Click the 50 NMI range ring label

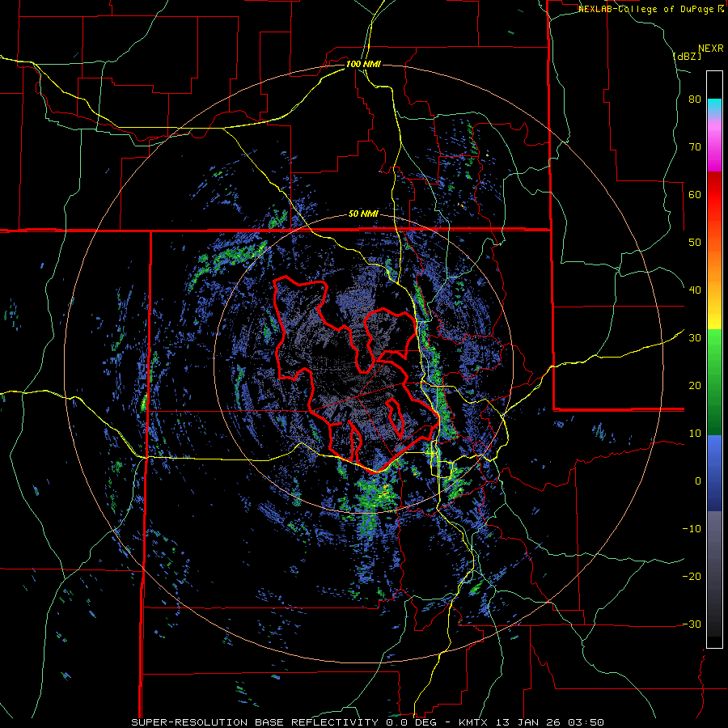(x=363, y=214)
